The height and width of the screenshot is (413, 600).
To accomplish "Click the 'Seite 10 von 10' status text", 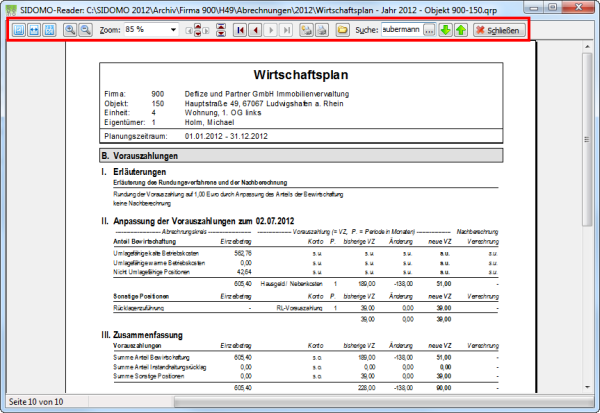I will [x=36, y=402].
